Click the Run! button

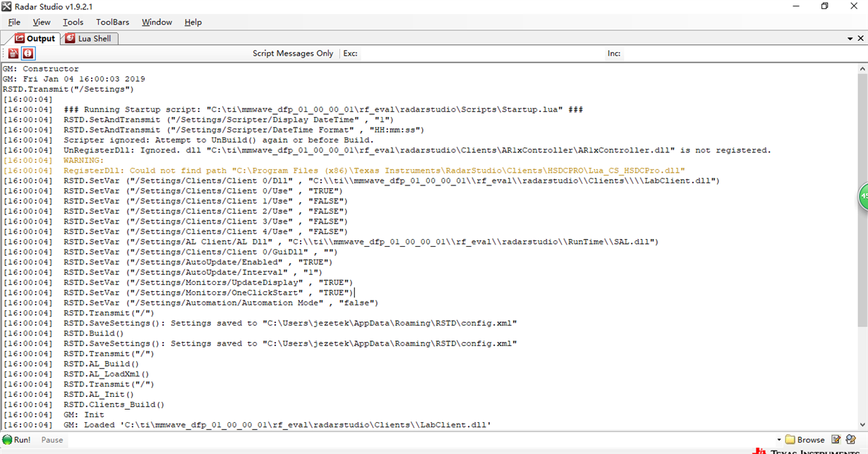tap(16, 440)
